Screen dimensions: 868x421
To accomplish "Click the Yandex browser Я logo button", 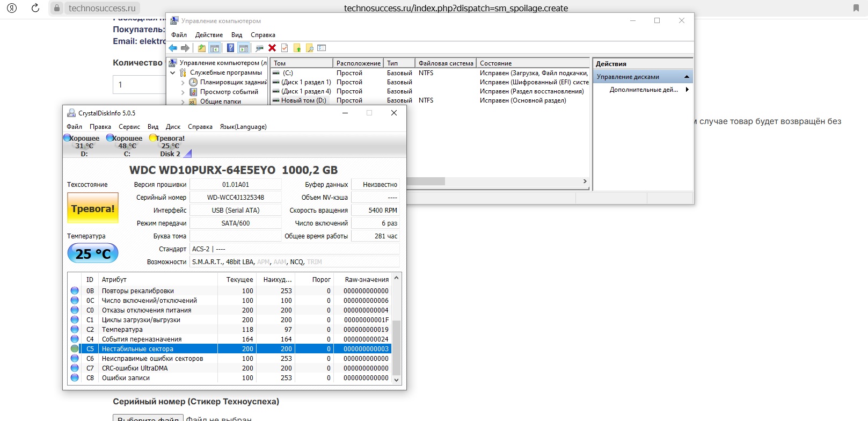I will point(12,8).
